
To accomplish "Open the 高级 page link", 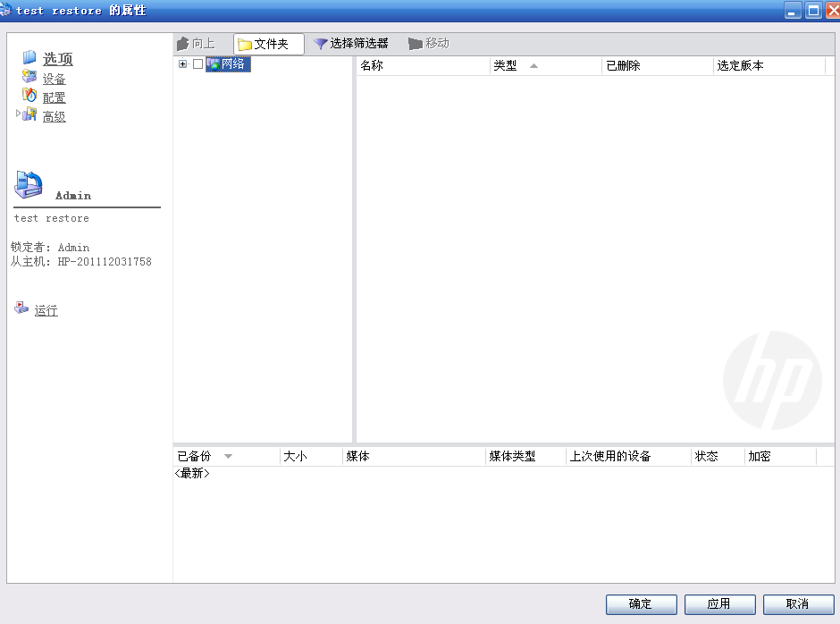I will [55, 116].
